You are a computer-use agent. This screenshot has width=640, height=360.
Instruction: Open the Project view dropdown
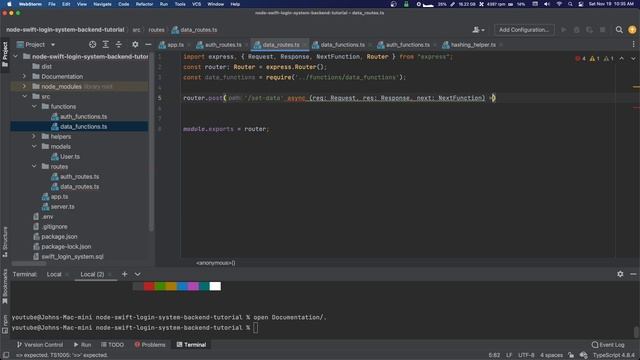pos(36,44)
